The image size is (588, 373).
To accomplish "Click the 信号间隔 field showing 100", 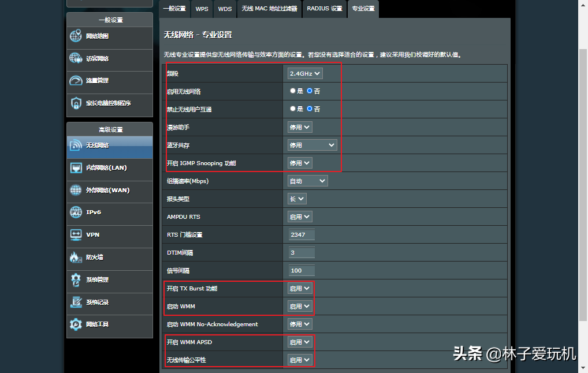I will point(302,271).
